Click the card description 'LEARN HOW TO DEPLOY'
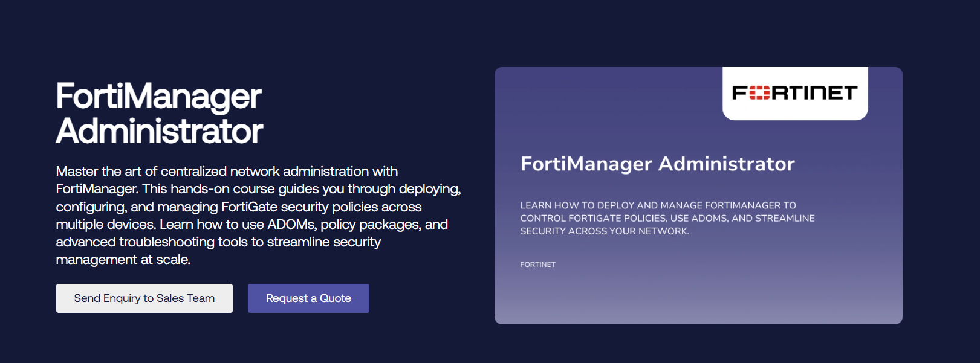This screenshot has width=980, height=363. (667, 218)
